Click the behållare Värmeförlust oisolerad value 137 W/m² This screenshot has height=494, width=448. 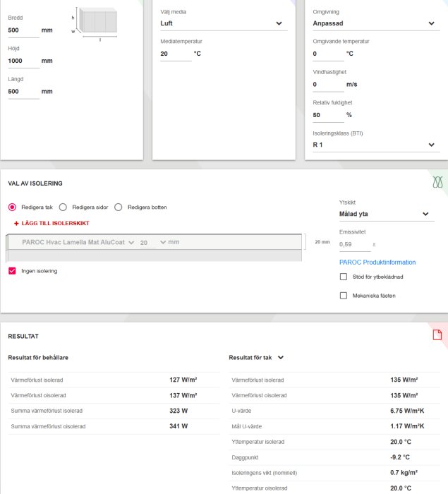[x=183, y=395]
